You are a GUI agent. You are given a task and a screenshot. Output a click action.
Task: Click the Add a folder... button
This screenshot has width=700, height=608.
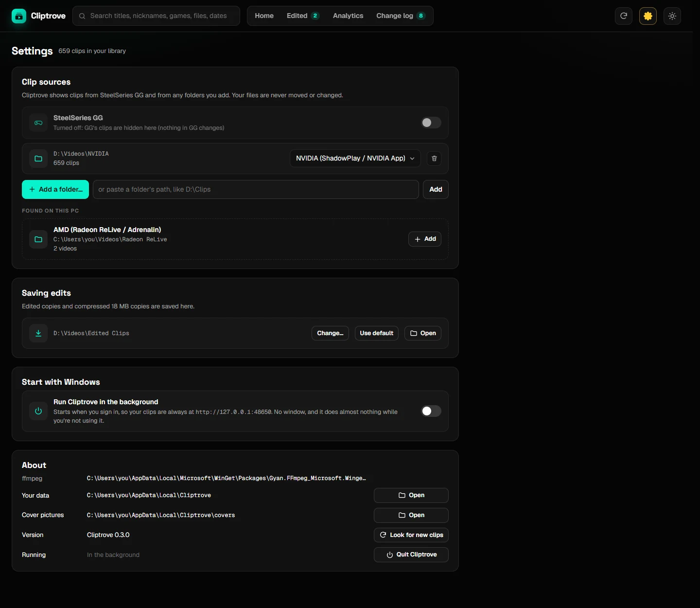[x=55, y=190]
